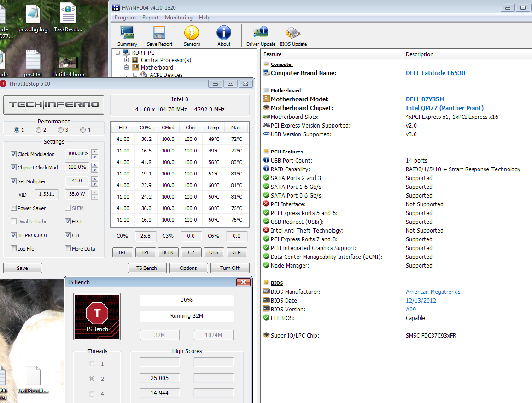Select Performance profile 2
The width and height of the screenshot is (532, 403).
tap(39, 130)
